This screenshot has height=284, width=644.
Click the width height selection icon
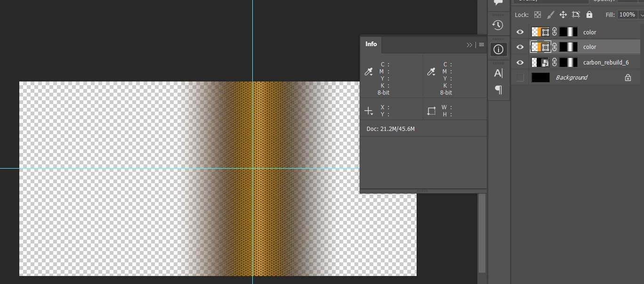(x=431, y=111)
